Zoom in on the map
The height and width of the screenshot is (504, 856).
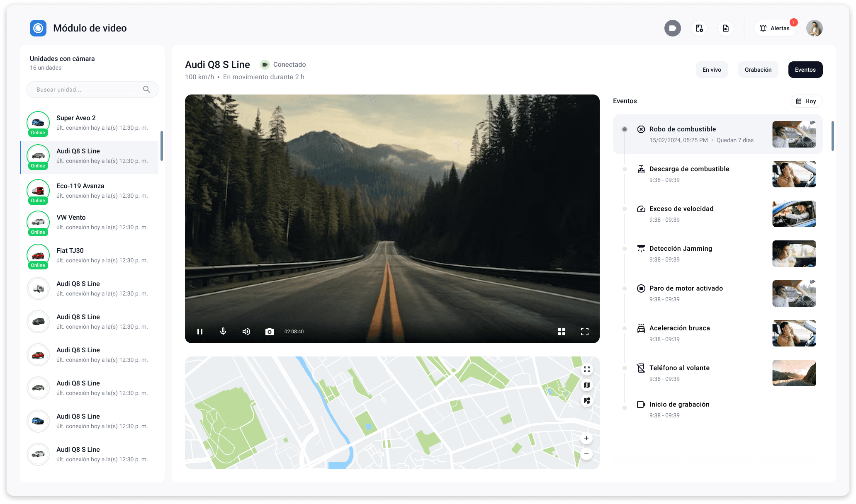[586, 438]
